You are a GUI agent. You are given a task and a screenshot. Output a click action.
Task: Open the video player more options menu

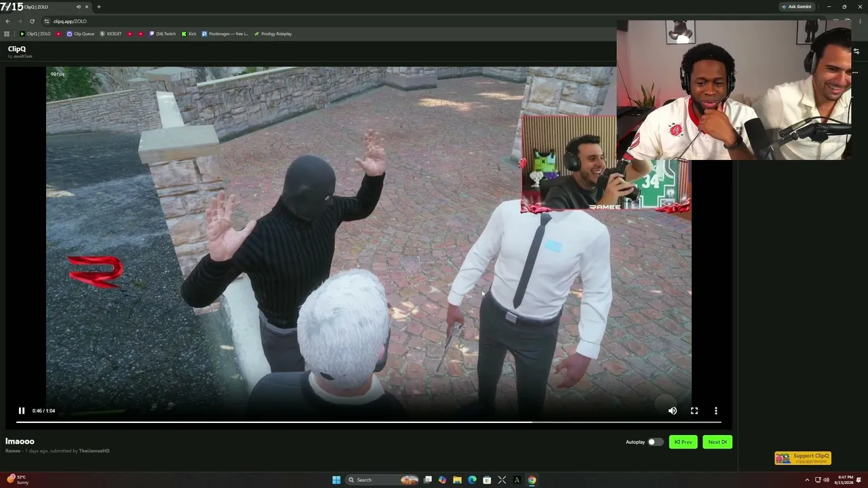pyautogui.click(x=716, y=411)
